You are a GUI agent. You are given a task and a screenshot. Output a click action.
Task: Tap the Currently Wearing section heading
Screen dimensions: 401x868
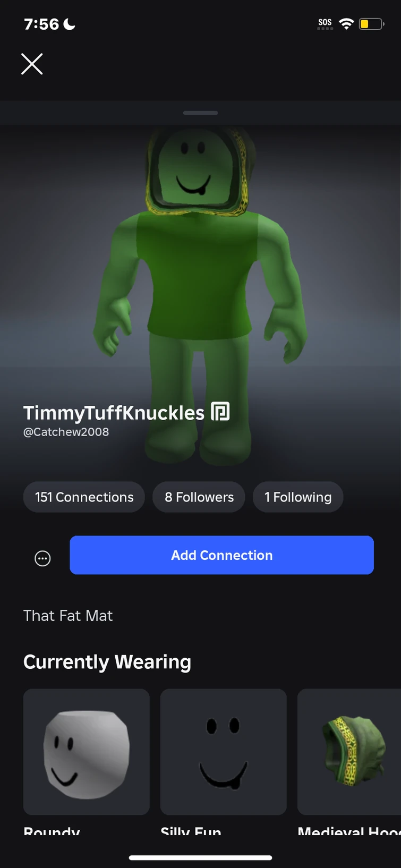(x=107, y=662)
